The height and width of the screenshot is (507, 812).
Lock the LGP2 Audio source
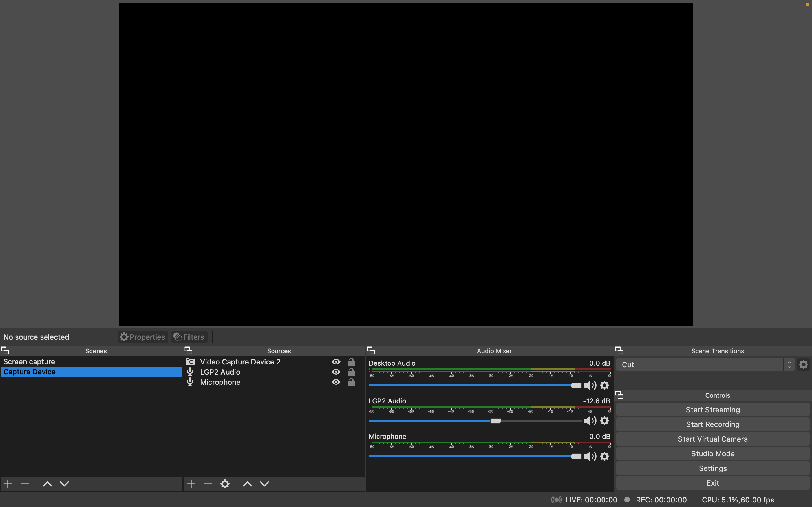(351, 372)
